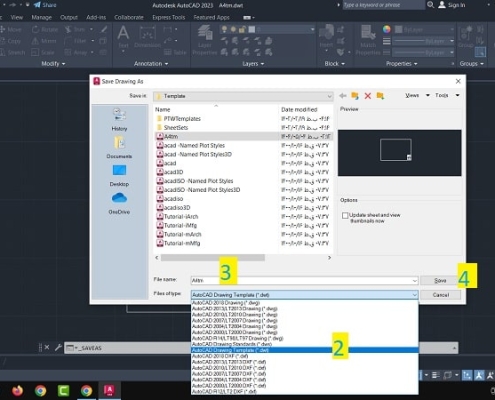Click the Sign In user icon

click(442, 5)
